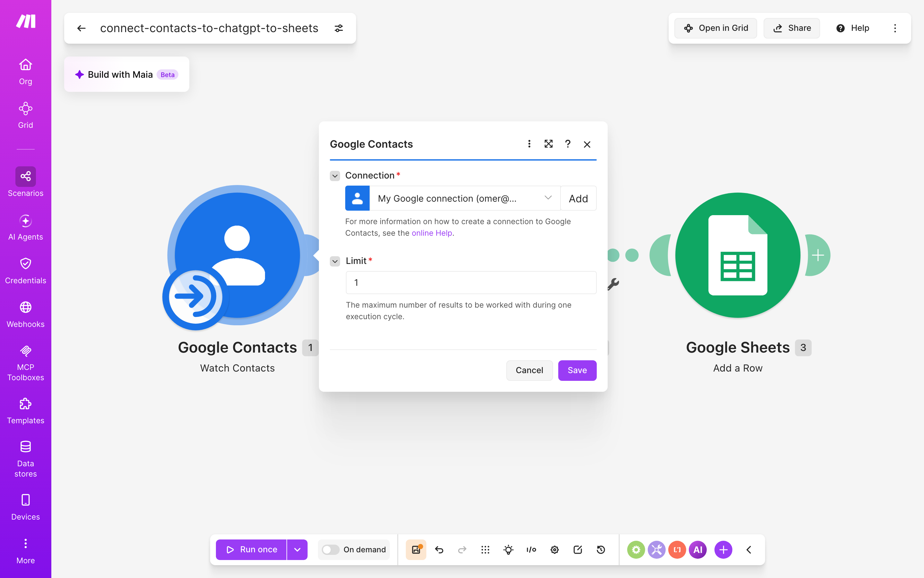Click the green flow control gear icon
Image resolution: width=924 pixels, height=578 pixels.
pos(636,549)
